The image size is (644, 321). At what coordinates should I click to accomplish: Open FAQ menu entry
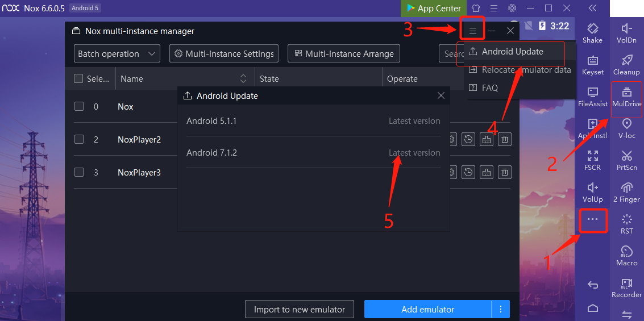click(x=484, y=88)
